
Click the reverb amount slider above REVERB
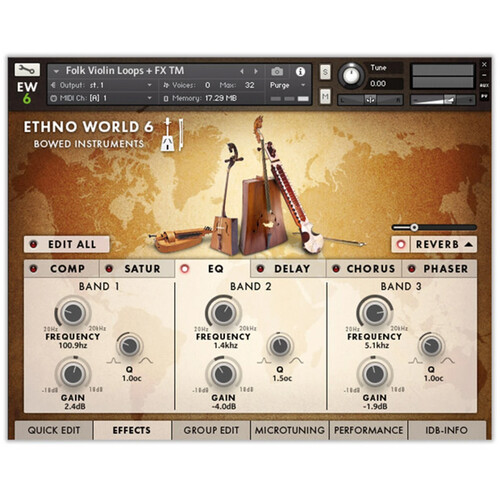coord(434,227)
